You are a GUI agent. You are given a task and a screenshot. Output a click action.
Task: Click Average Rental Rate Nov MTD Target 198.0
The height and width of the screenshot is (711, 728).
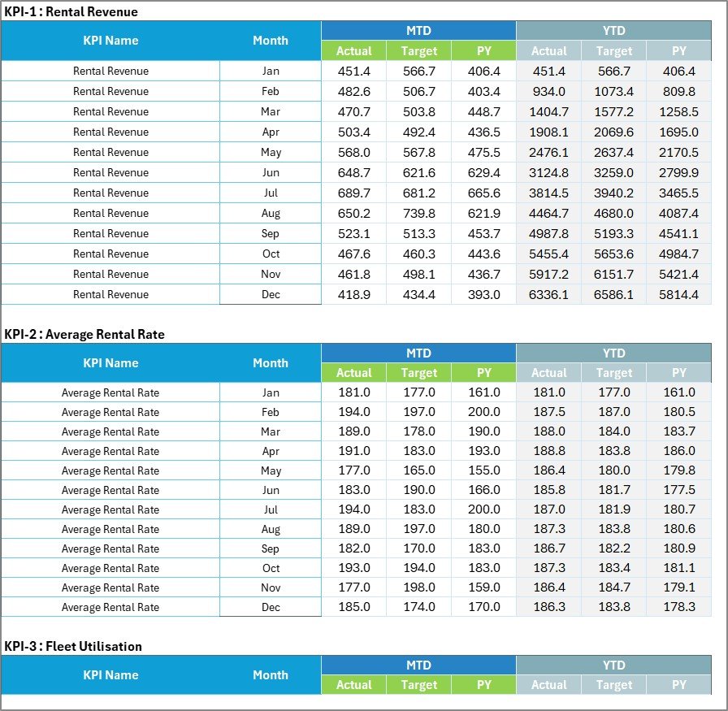tap(418, 587)
